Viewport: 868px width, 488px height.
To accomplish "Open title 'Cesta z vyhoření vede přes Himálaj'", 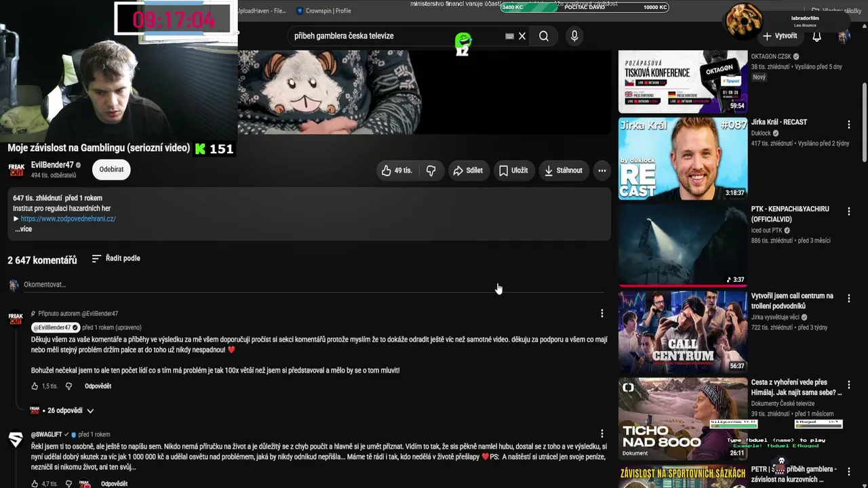I will pyautogui.click(x=796, y=387).
